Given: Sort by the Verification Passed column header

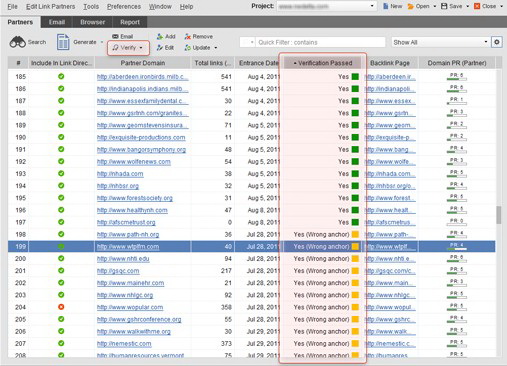Looking at the screenshot, I should pos(322,63).
